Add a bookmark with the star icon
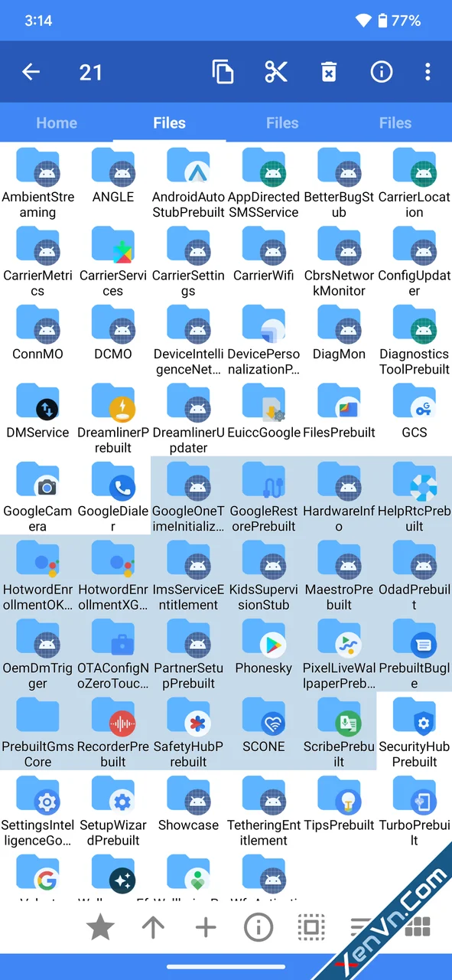The height and width of the screenshot is (980, 452). tap(100, 928)
